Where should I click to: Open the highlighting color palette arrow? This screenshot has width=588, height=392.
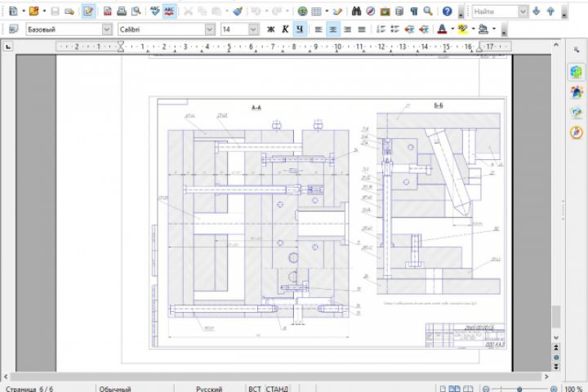click(473, 29)
